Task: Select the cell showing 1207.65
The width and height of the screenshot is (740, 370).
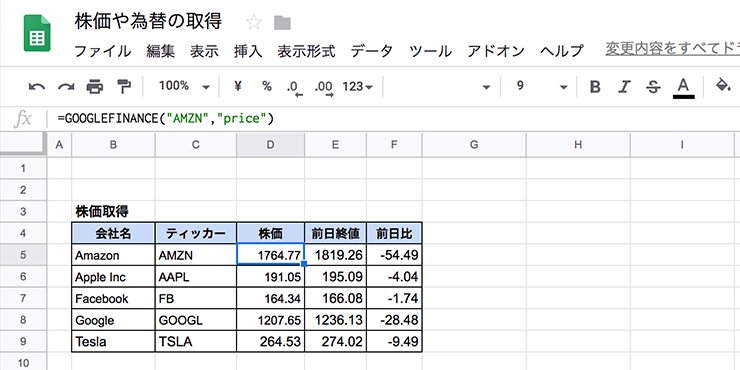Action: [270, 320]
